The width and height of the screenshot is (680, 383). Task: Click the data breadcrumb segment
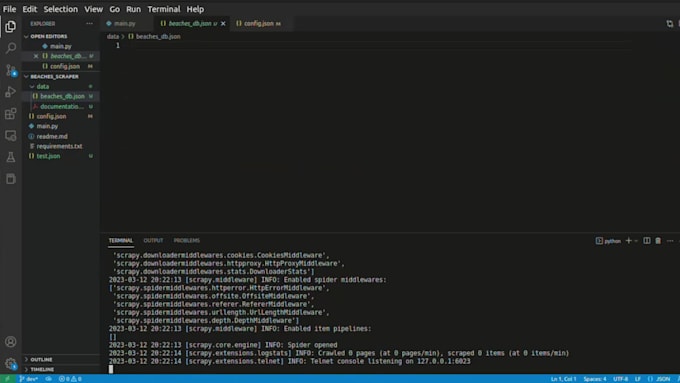pos(113,36)
